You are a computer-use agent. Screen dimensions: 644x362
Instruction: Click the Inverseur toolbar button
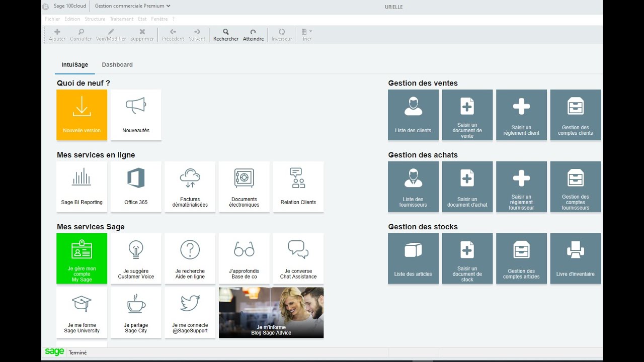tap(282, 35)
